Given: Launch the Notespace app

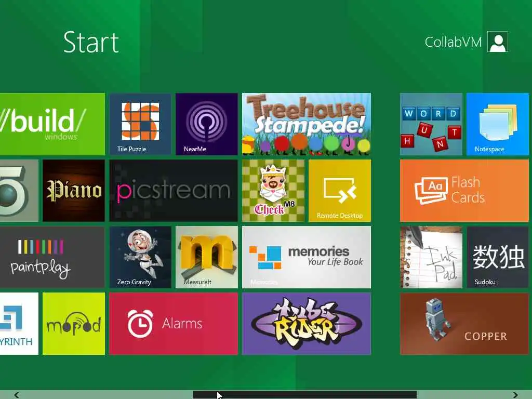Looking at the screenshot, I should [x=497, y=124].
